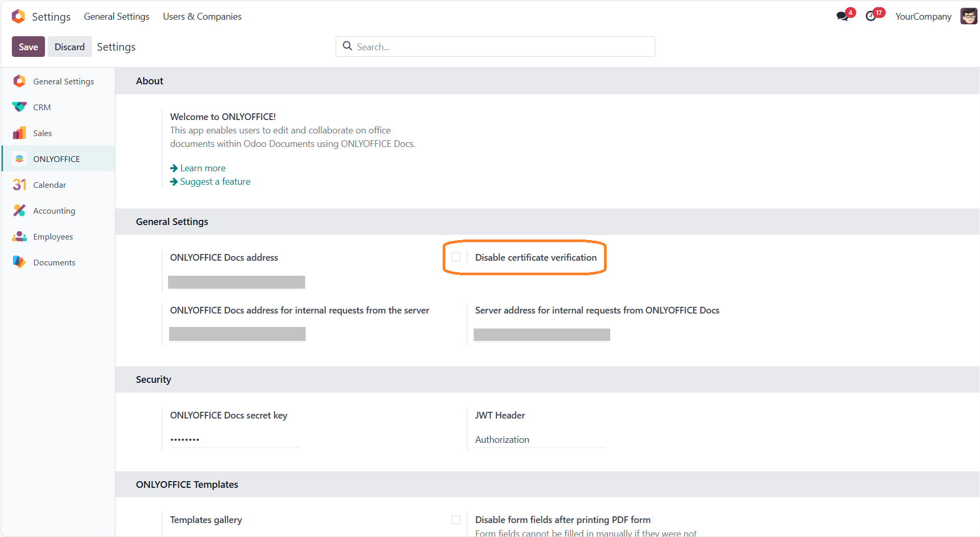Save the ONLYOFFICE configuration
The width and height of the screenshot is (980, 537).
[x=28, y=47]
